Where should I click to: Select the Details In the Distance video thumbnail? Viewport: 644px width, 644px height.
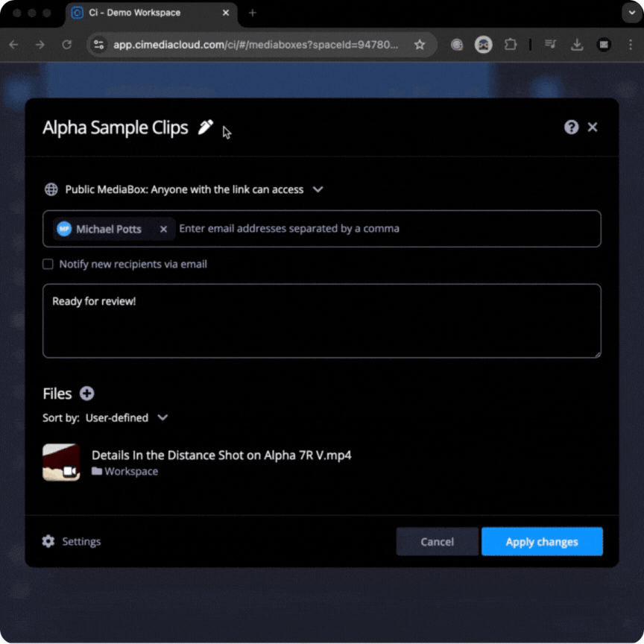(61, 462)
